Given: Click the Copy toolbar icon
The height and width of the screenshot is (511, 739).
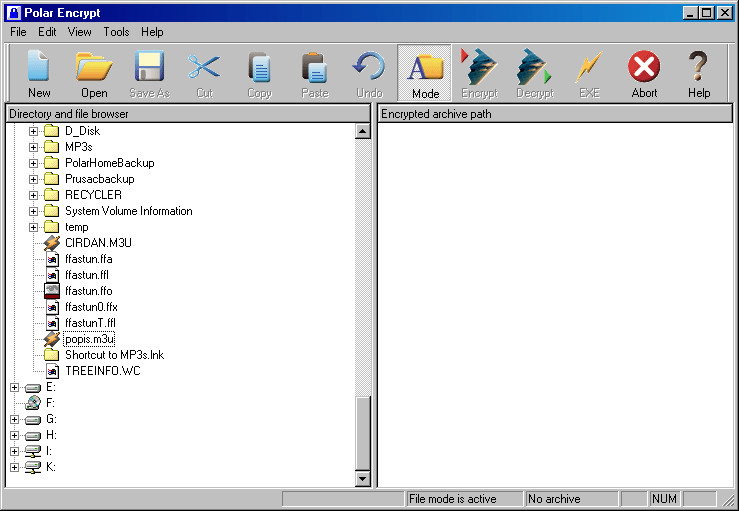Looking at the screenshot, I should point(259,67).
